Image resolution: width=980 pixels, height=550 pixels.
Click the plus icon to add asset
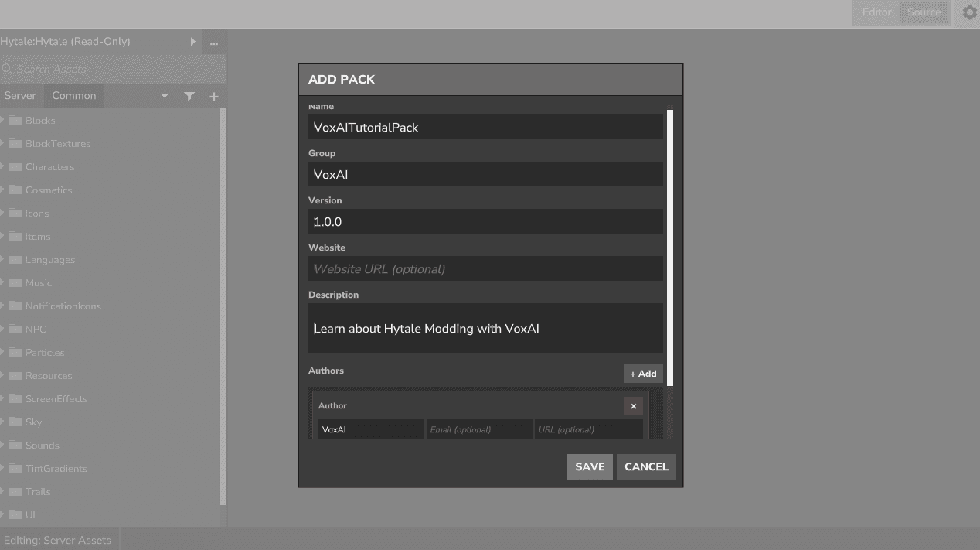coord(214,96)
